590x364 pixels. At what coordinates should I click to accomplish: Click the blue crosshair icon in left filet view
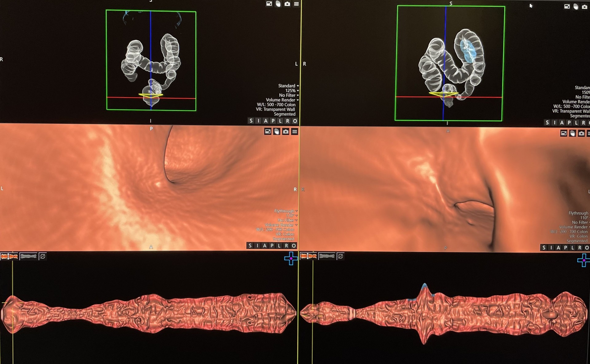point(290,258)
